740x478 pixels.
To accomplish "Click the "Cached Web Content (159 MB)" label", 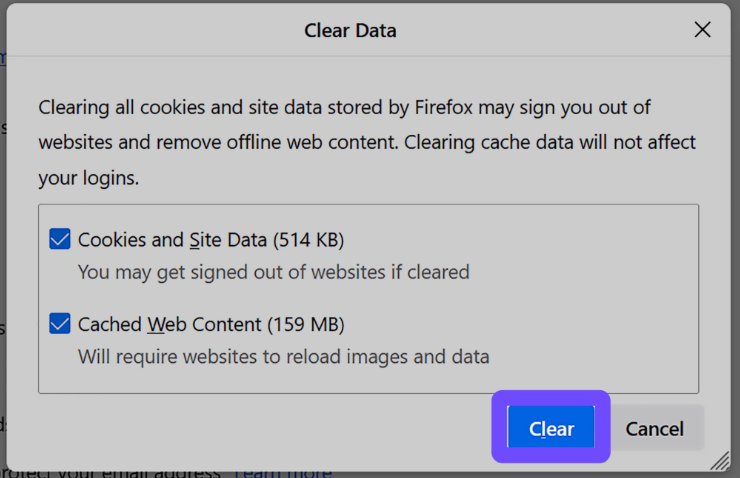I will pyautogui.click(x=211, y=325).
